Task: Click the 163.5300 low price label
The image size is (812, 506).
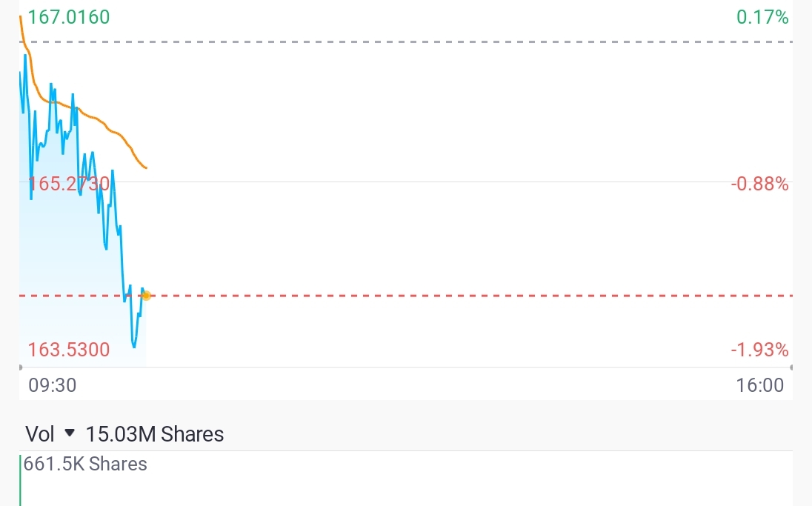Action: click(x=69, y=350)
